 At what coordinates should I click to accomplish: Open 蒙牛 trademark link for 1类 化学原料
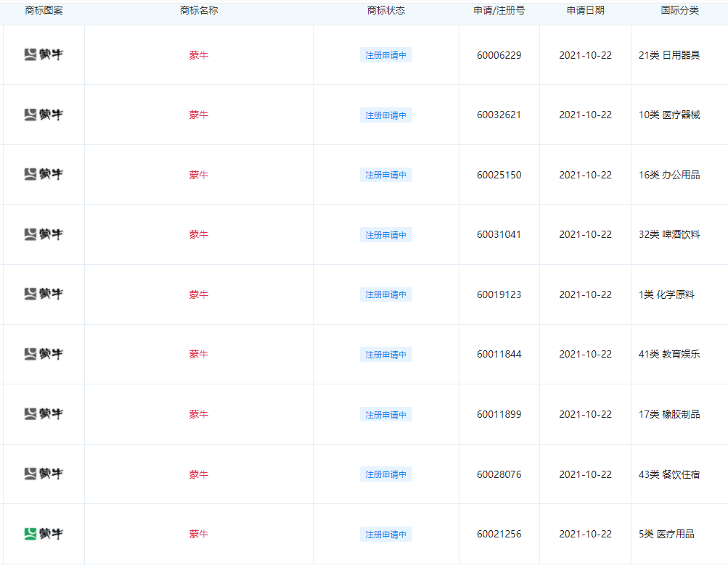coord(199,294)
